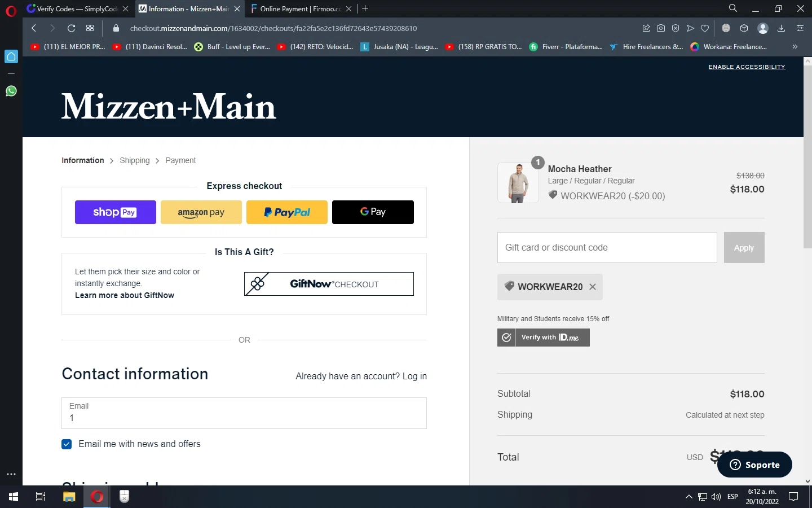Screen dimensions: 812x508
Task: Switch to the Verify Codes SimplyCodes tab
Action: coord(78,8)
